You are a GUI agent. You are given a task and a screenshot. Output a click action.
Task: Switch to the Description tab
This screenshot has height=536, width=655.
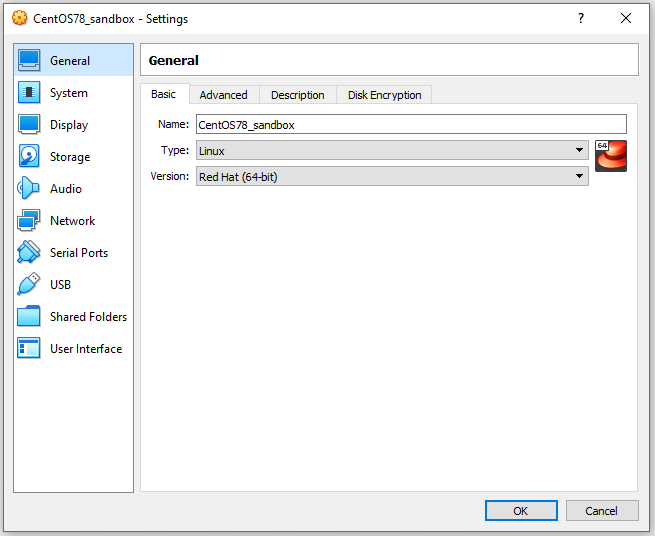click(297, 95)
